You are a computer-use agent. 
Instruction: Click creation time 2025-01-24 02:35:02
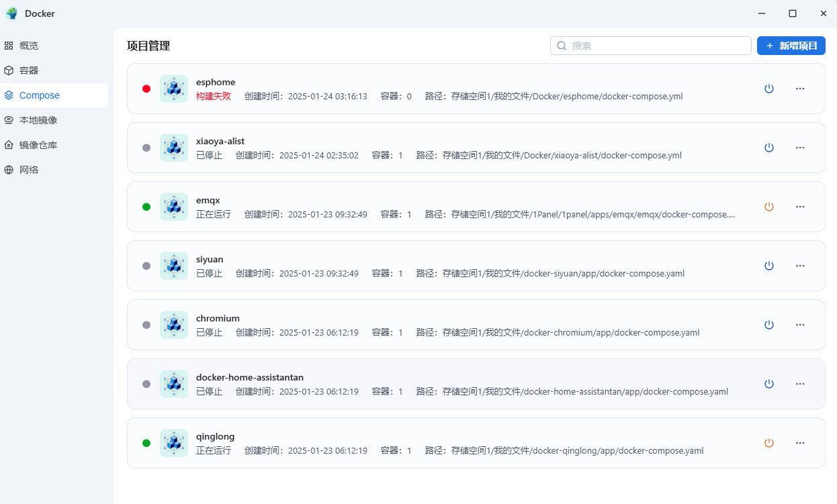[319, 155]
